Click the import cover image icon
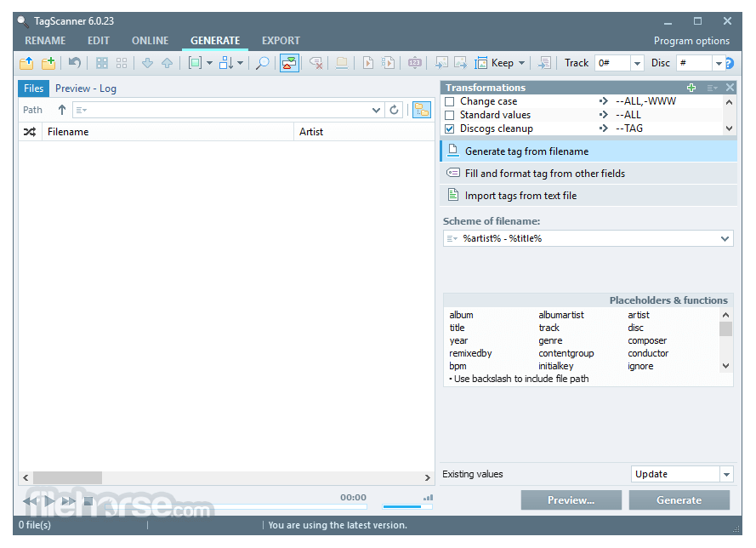756x548 pixels. [441, 63]
